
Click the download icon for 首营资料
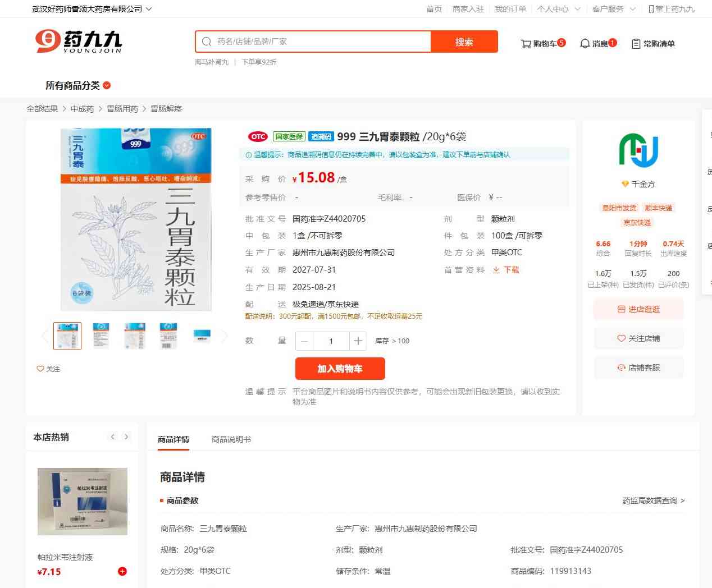pos(496,270)
